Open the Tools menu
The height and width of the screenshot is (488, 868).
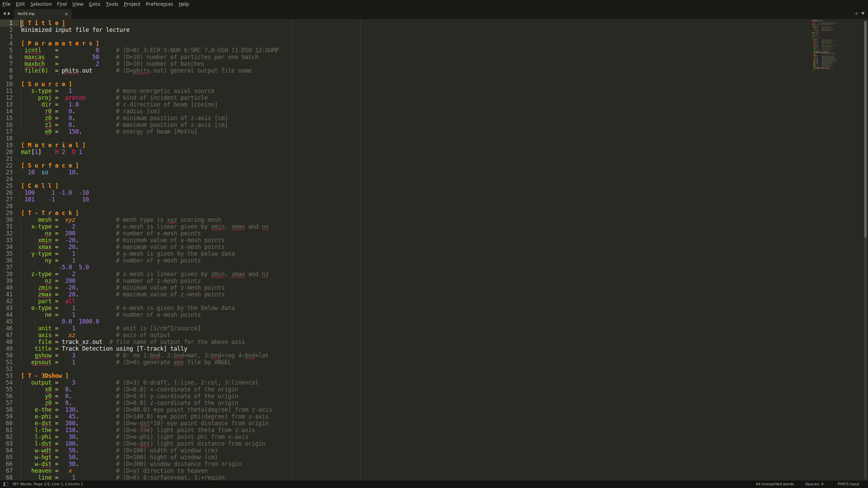click(x=112, y=4)
